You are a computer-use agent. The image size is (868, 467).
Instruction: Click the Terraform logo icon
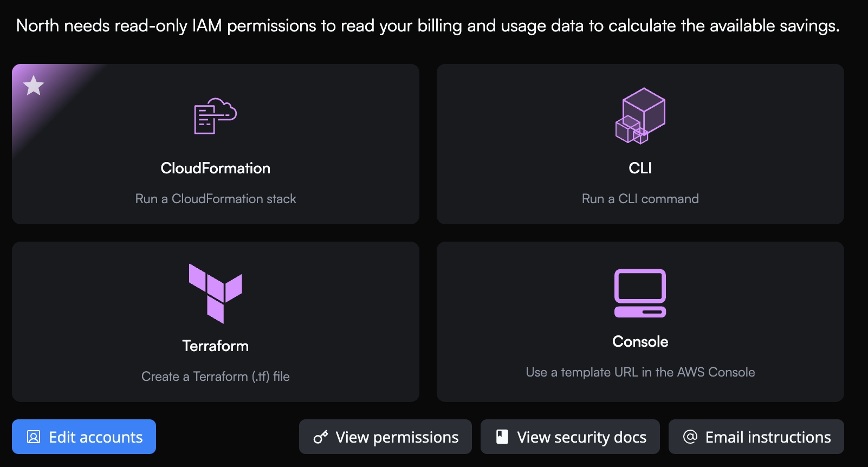click(215, 293)
